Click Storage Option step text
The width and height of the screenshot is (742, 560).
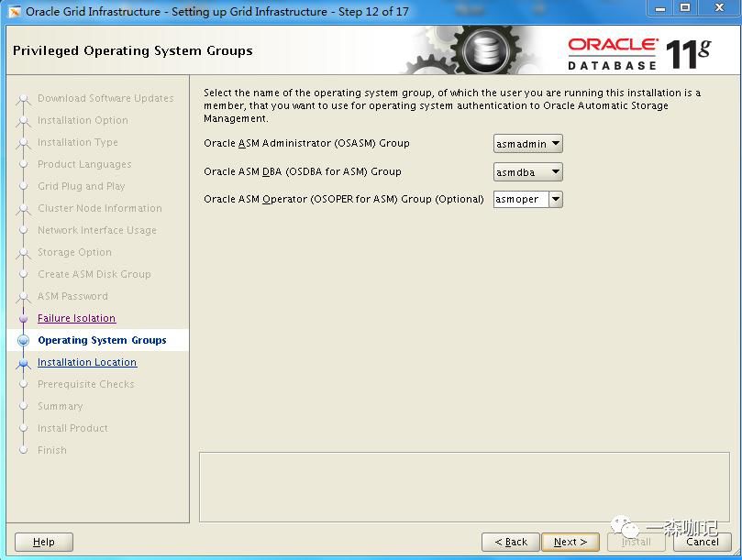point(75,252)
